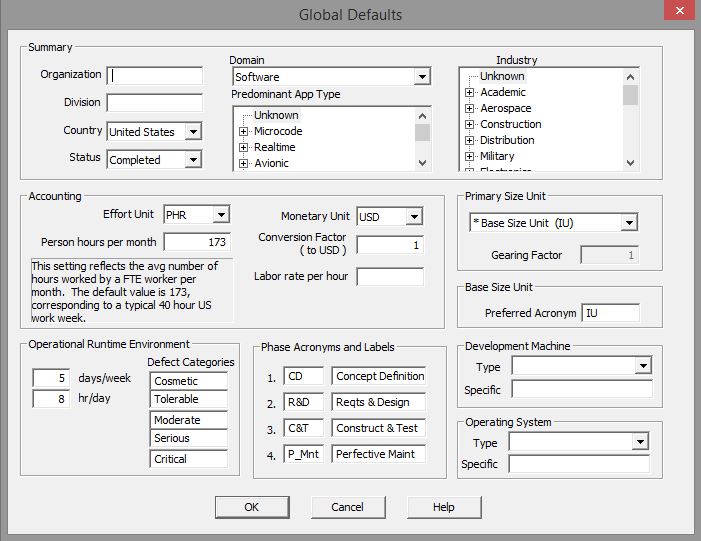Viewport: 701px width, 541px height.
Task: Select Avionic in the app type list
Action: 271,163
